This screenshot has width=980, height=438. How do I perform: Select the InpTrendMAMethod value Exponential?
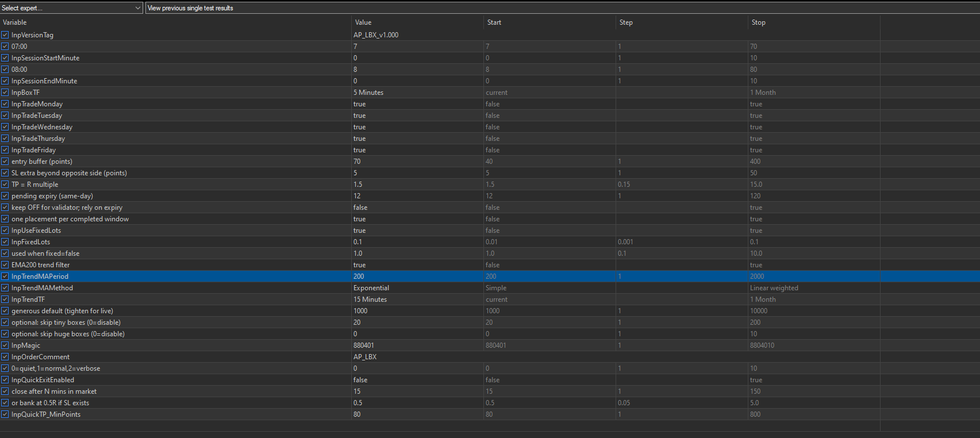(x=371, y=288)
